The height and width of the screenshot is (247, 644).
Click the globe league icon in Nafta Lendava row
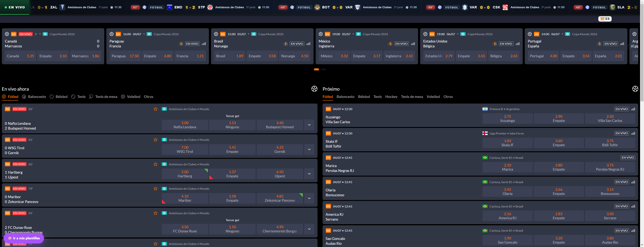coord(164,109)
